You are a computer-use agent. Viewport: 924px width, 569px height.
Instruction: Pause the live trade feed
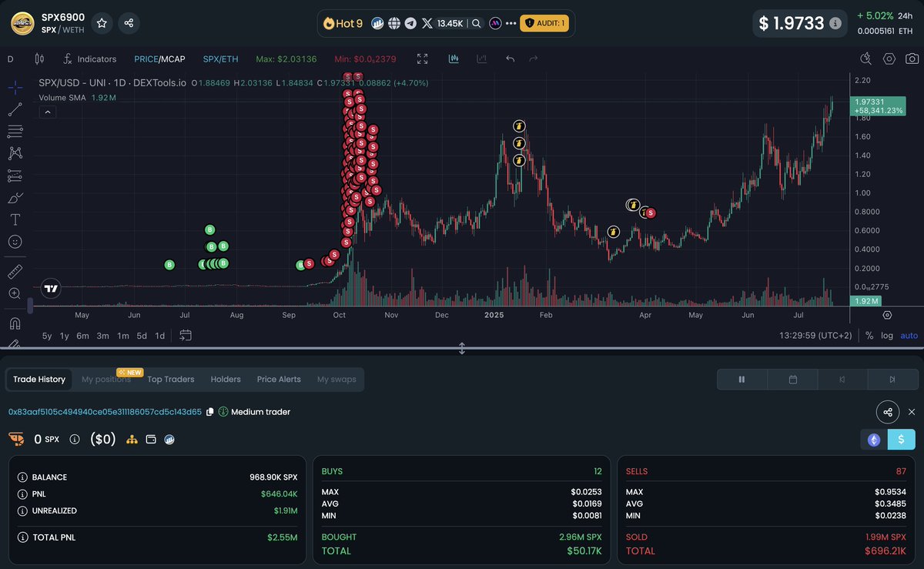click(x=742, y=380)
